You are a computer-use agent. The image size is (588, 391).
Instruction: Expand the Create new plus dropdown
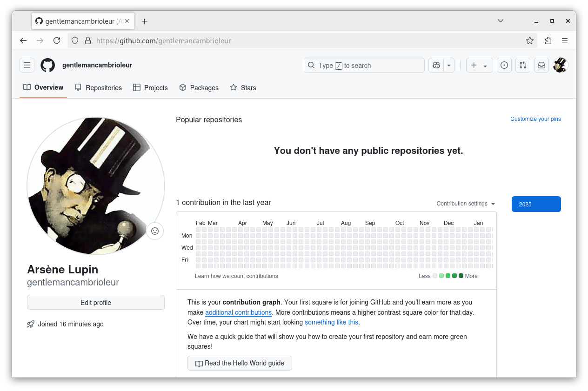coord(479,65)
